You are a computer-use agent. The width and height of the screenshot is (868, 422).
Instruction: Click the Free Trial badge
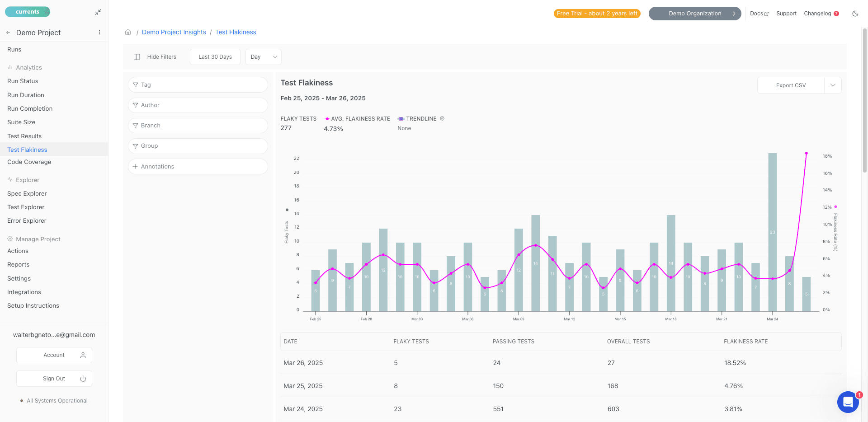pyautogui.click(x=597, y=14)
